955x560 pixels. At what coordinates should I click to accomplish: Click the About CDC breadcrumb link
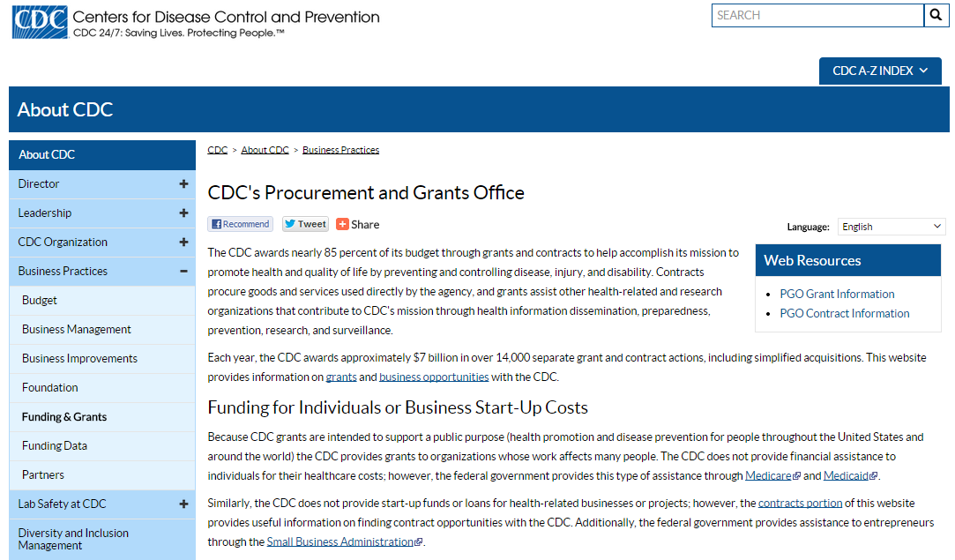[x=265, y=150]
